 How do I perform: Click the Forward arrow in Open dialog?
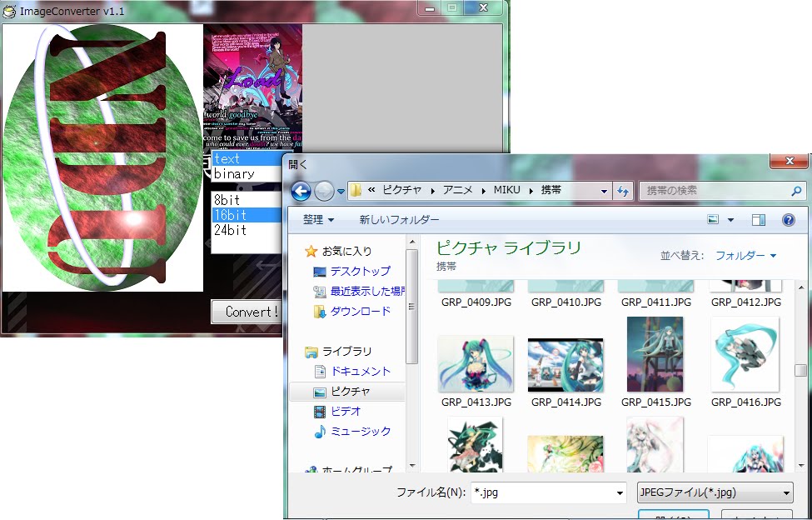(325, 191)
